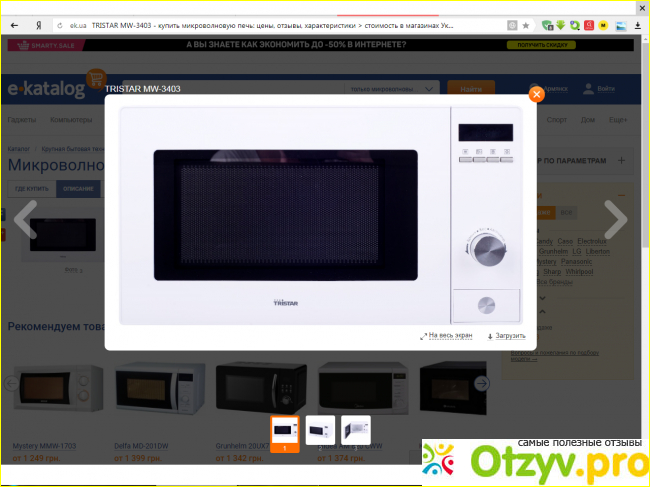Go to next product photo arrow
The image size is (650, 487).
(x=616, y=219)
